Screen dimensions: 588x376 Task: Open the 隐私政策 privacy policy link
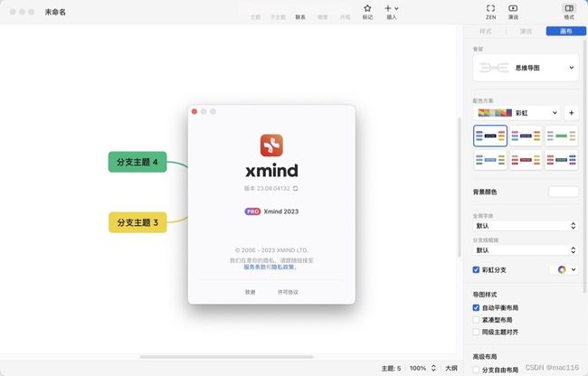[283, 267]
